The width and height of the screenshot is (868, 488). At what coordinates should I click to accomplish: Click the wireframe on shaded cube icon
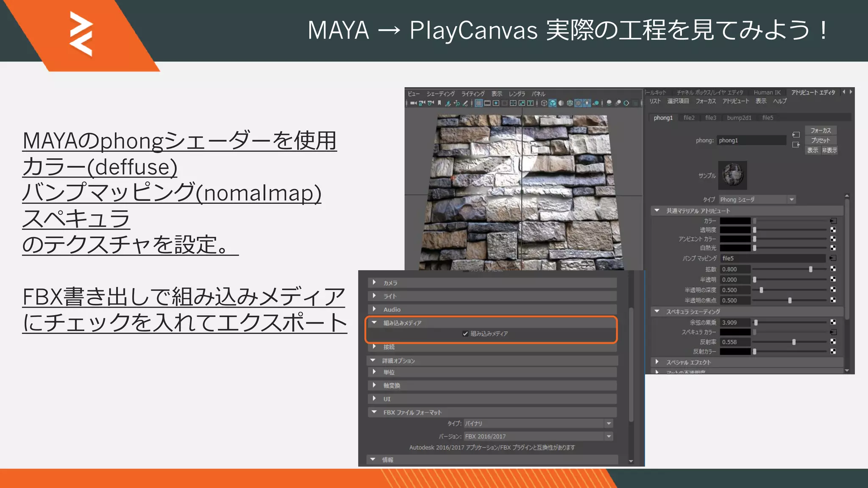click(570, 103)
